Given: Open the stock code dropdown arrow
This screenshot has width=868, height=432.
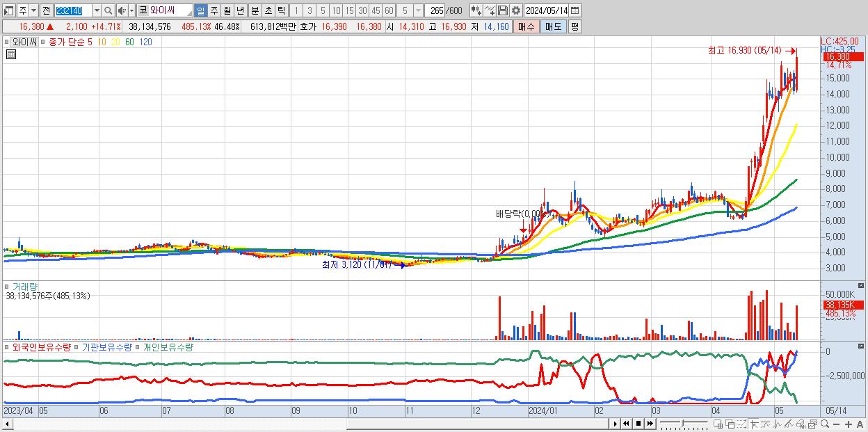Looking at the screenshot, I should [x=97, y=10].
